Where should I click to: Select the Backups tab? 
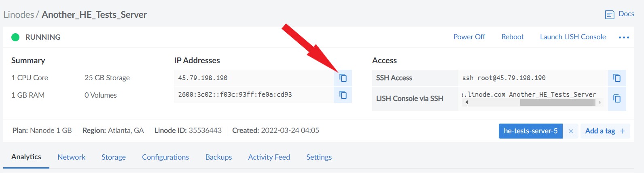pos(218,157)
